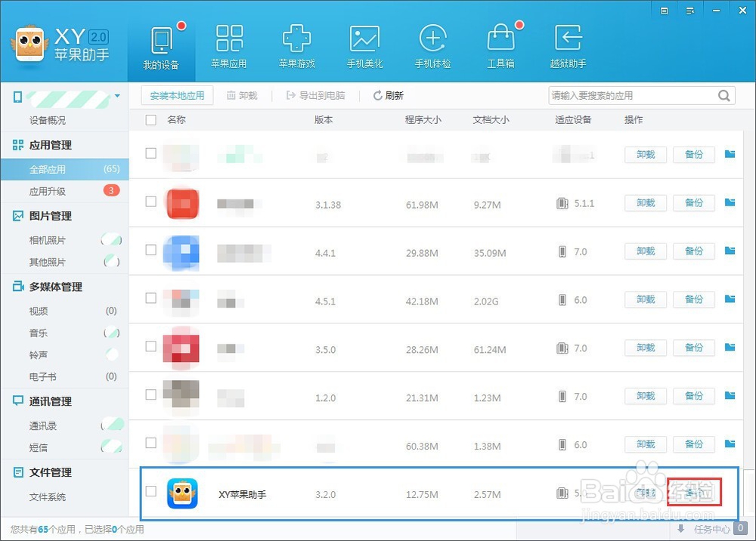Viewport: 756px width, 541px height.
Task: Click the red 3.1.38 app icon
Action: click(x=182, y=203)
